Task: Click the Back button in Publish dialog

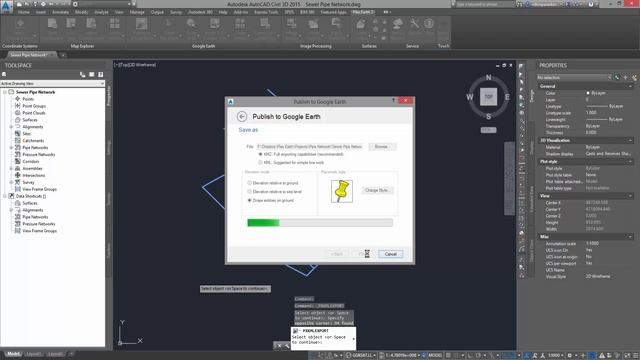Action: (337, 254)
